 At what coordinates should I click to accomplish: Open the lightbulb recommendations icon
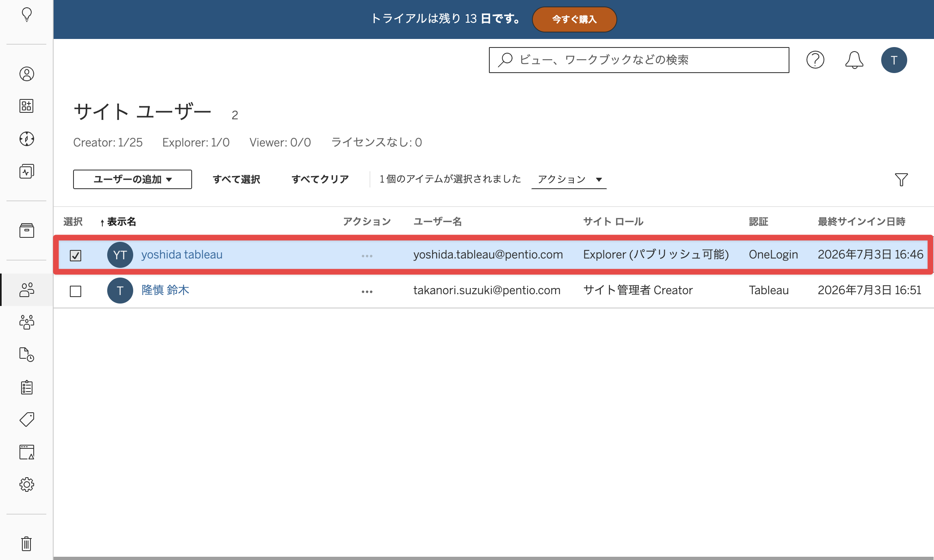[x=27, y=15]
